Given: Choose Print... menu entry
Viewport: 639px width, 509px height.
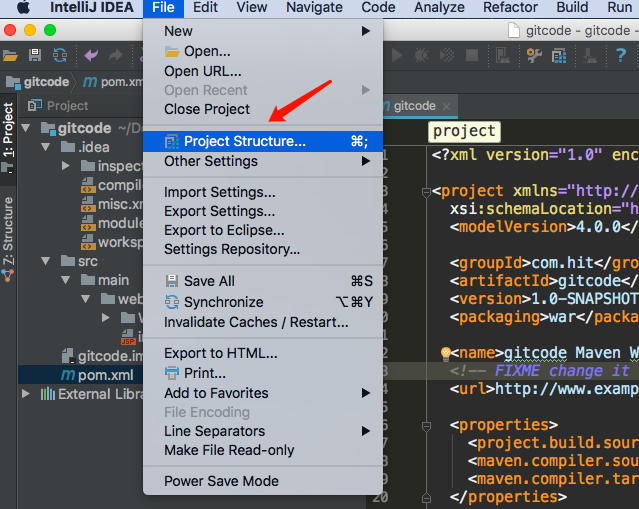Looking at the screenshot, I should point(263,373).
